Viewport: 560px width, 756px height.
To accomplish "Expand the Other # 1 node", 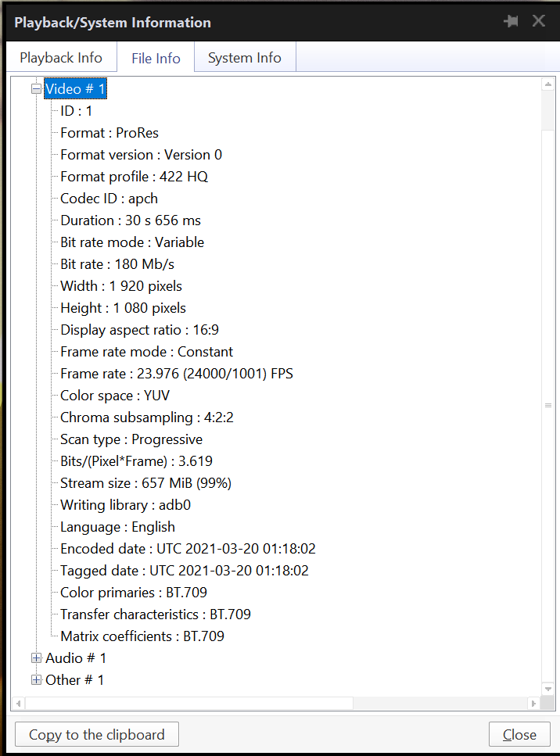I will click(36, 680).
